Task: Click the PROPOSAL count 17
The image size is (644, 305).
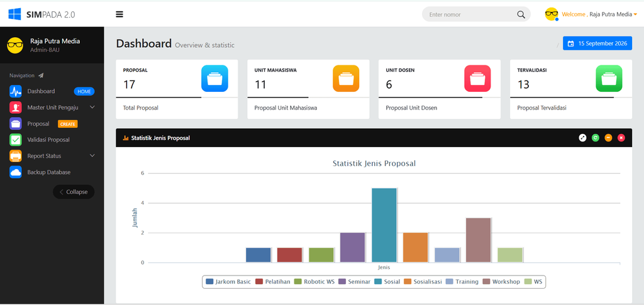Action: tap(129, 84)
